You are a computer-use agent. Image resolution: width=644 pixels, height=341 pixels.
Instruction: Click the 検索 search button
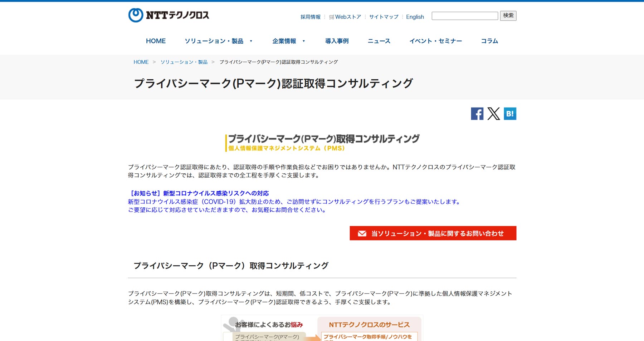[508, 16]
